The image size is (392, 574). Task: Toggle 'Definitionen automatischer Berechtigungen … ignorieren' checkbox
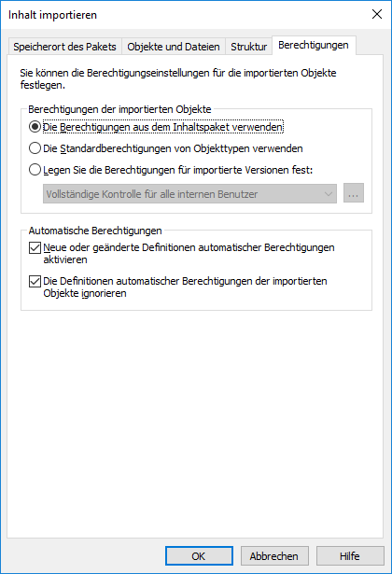(35, 282)
